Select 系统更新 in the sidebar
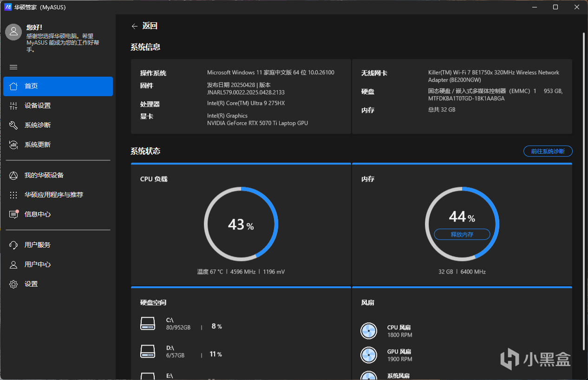The image size is (588, 380). coord(58,145)
